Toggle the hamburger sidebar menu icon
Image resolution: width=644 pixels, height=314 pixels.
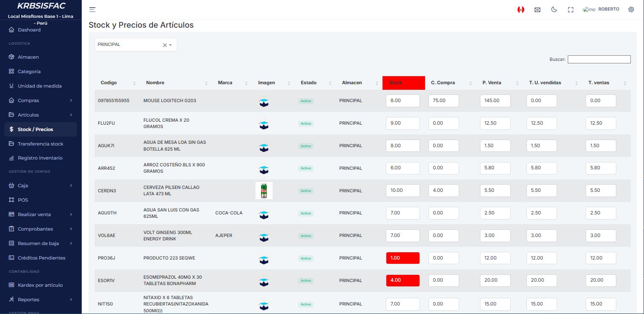[x=92, y=9]
